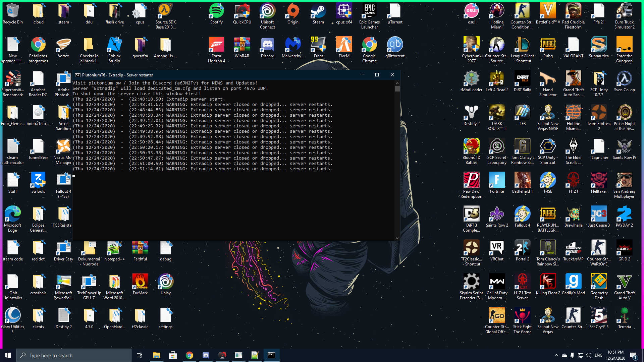Open the Forza Horizon 4 shortcut

coord(216,50)
